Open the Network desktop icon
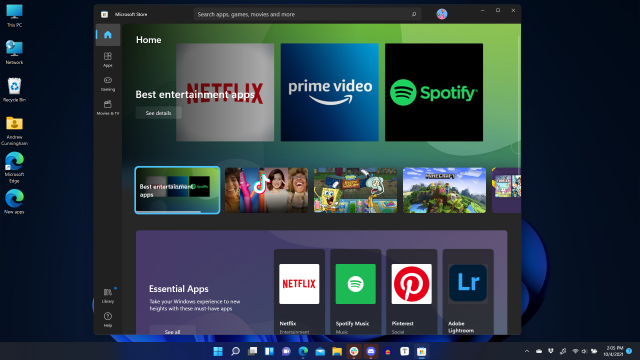Viewport: 640px width, 360px height. (14, 52)
